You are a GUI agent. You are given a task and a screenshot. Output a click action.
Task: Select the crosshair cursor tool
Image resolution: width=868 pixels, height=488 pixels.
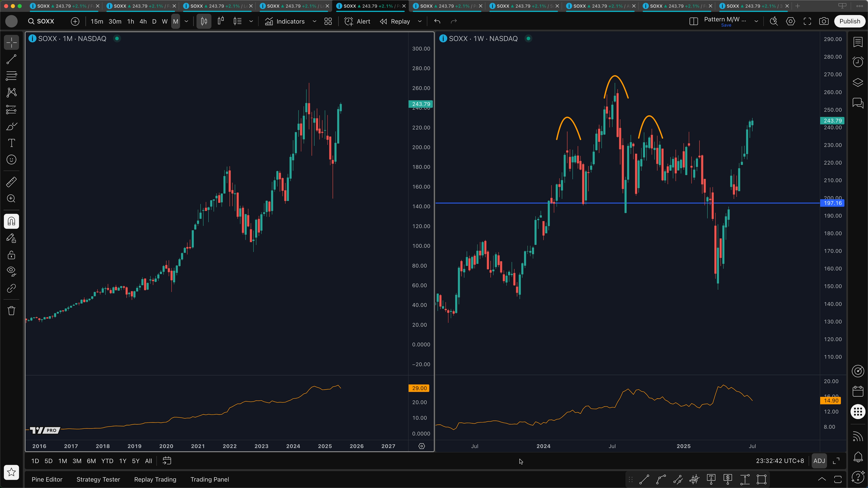point(12,43)
